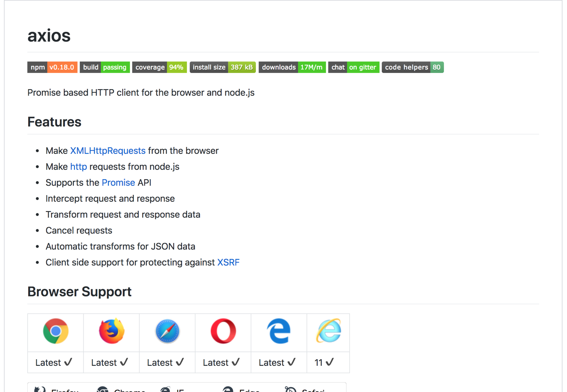Open the downloads 17M/m badge
Image resolution: width=567 pixels, height=392 pixels.
292,67
